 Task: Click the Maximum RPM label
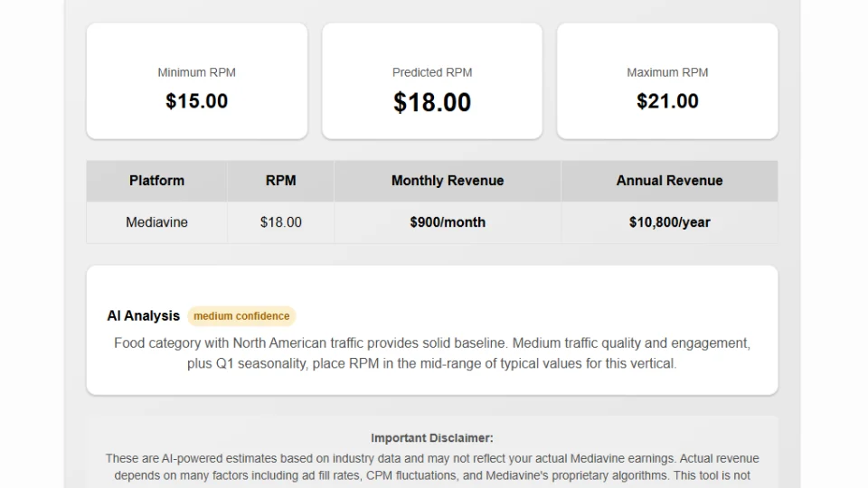point(667,72)
